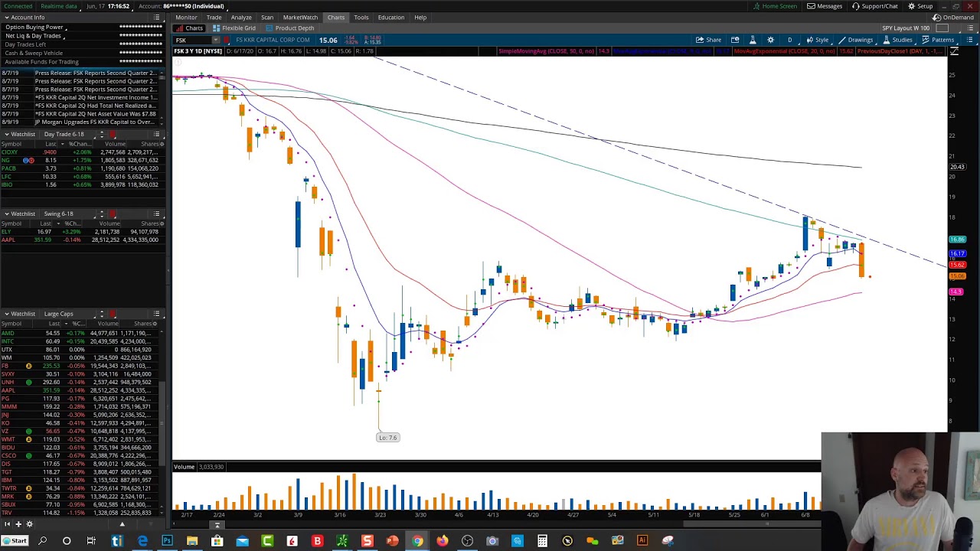Collapse the Swing 6-18 watchlist
The height and width of the screenshot is (551, 980).
pyautogui.click(x=6, y=214)
